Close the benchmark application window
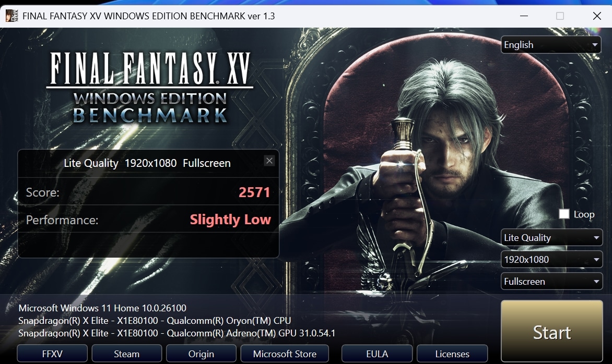The height and width of the screenshot is (364, 612). (x=597, y=16)
